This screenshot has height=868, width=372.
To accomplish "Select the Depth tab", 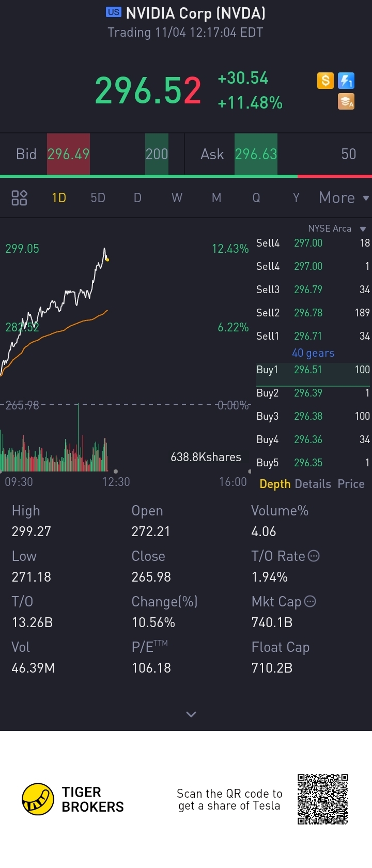I will pyautogui.click(x=275, y=484).
